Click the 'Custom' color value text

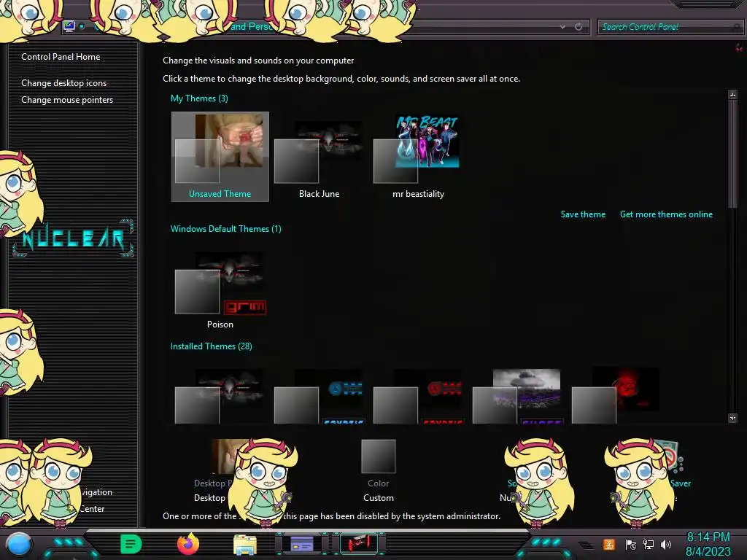pyautogui.click(x=379, y=498)
